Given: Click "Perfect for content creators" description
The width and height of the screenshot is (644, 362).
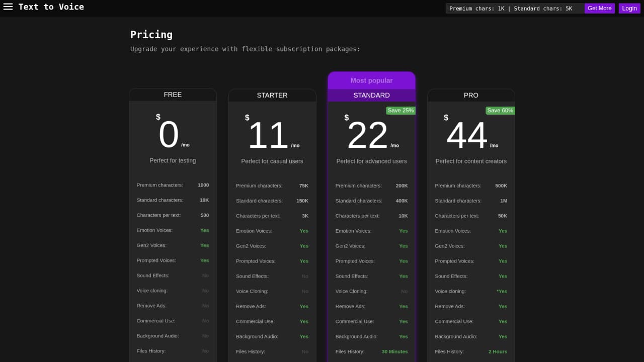Looking at the screenshot, I should tap(471, 161).
